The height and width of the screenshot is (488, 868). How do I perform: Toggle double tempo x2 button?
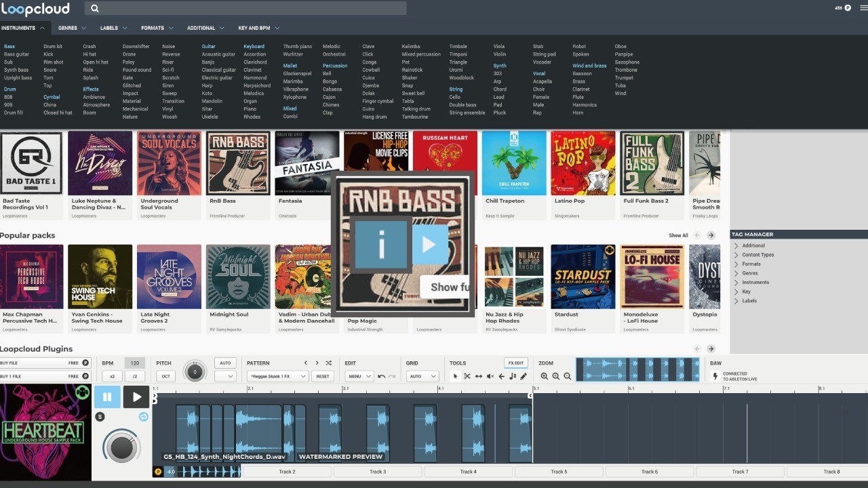click(112, 376)
